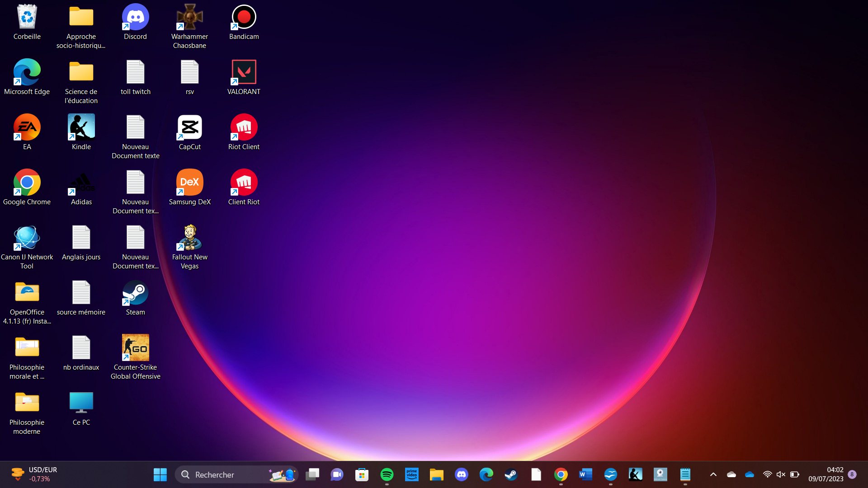Open OpenOffice from the taskbar
The height and width of the screenshot is (488, 868).
pos(611,474)
